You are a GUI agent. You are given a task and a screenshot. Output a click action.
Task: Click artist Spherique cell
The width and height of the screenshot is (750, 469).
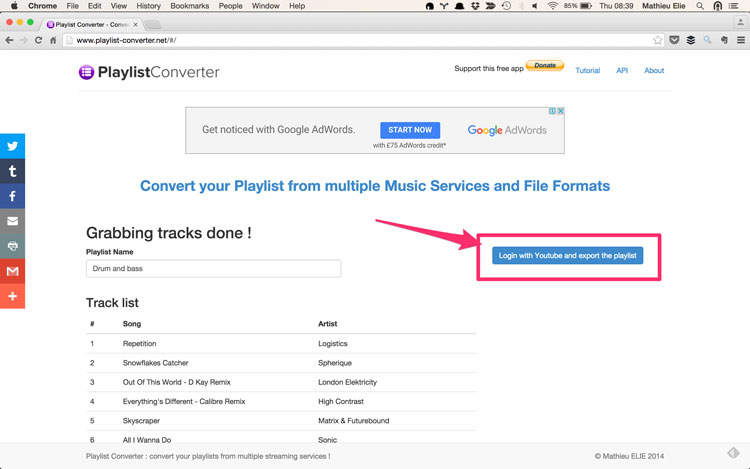335,363
